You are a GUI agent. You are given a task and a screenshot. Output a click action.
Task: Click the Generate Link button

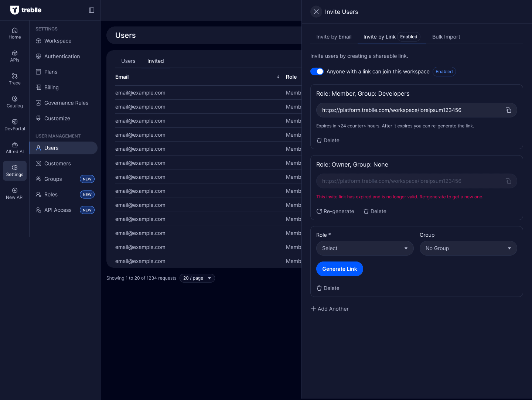point(340,269)
